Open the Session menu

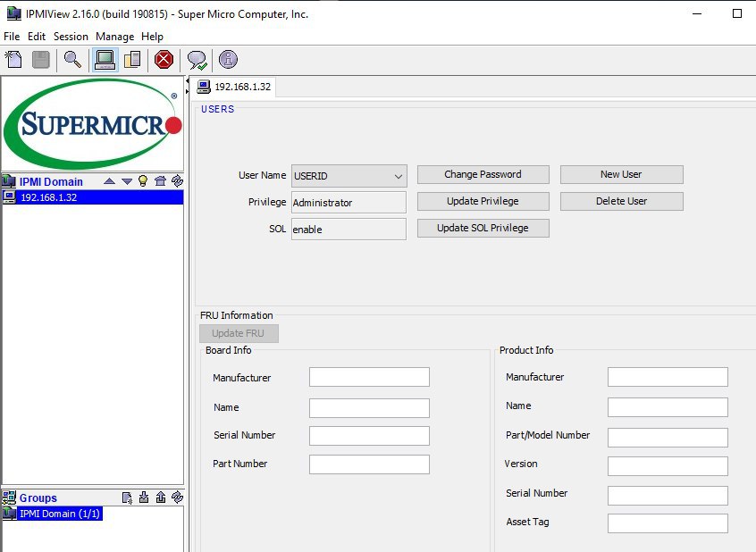[71, 37]
